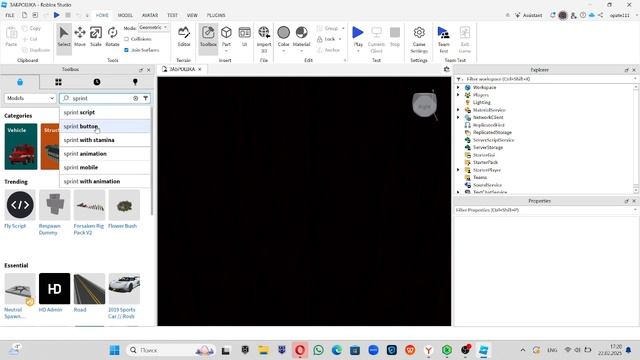Select ReplicatedStorage in Explorer
Image resolution: width=640 pixels, height=360 pixels.
[492, 132]
